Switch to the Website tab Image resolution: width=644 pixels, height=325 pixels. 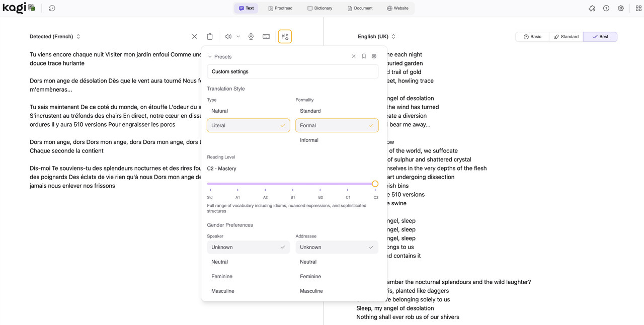click(x=397, y=8)
